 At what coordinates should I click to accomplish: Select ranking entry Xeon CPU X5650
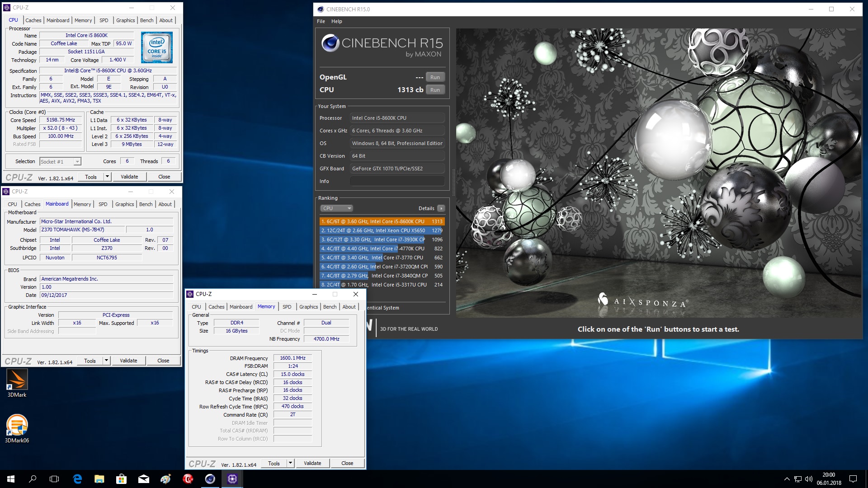382,230
